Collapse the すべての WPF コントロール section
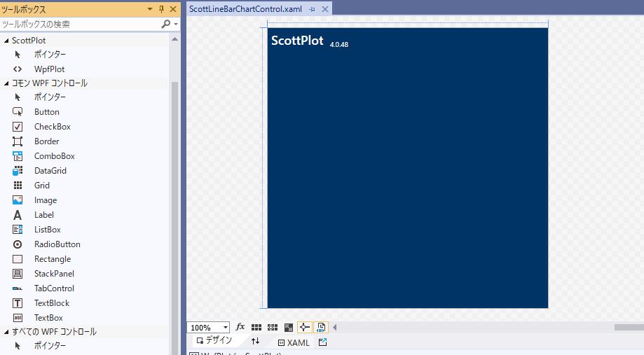 [x=6, y=332]
